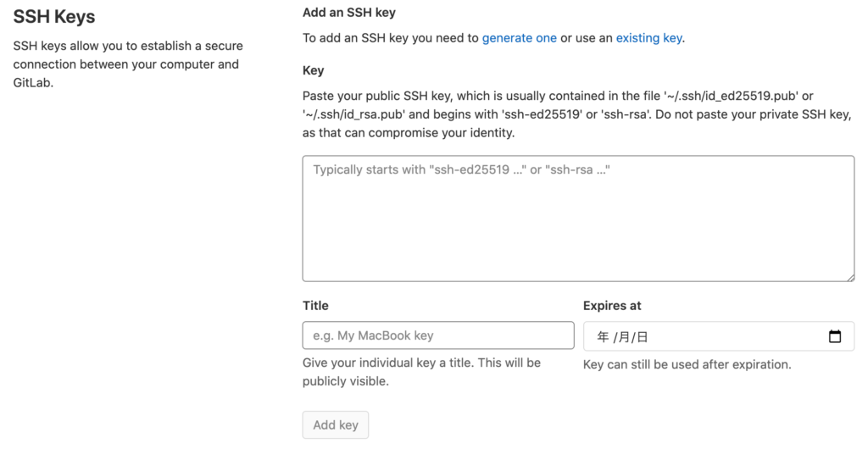
Task: Click inside the public SSH key textarea
Action: tap(578, 219)
